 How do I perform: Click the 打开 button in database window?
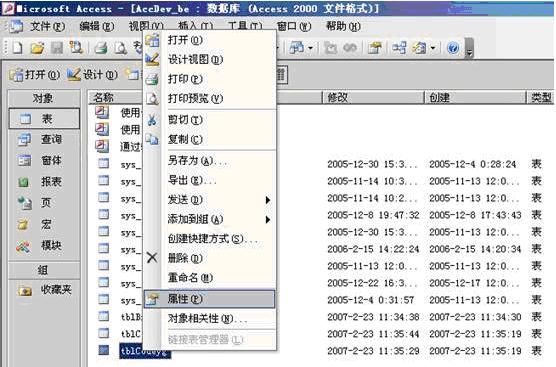(x=35, y=75)
